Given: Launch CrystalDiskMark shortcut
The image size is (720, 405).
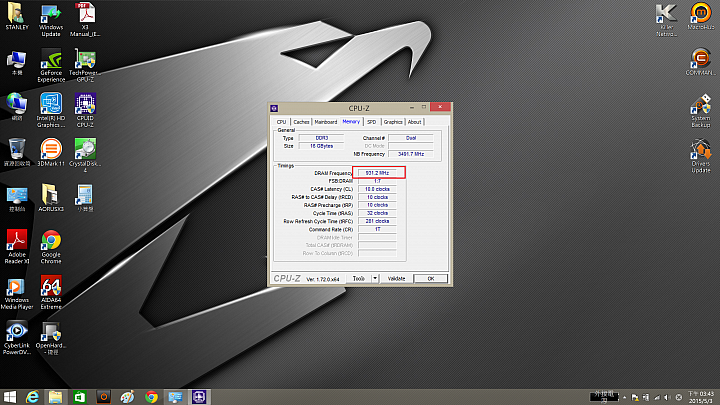Looking at the screenshot, I should [85, 156].
